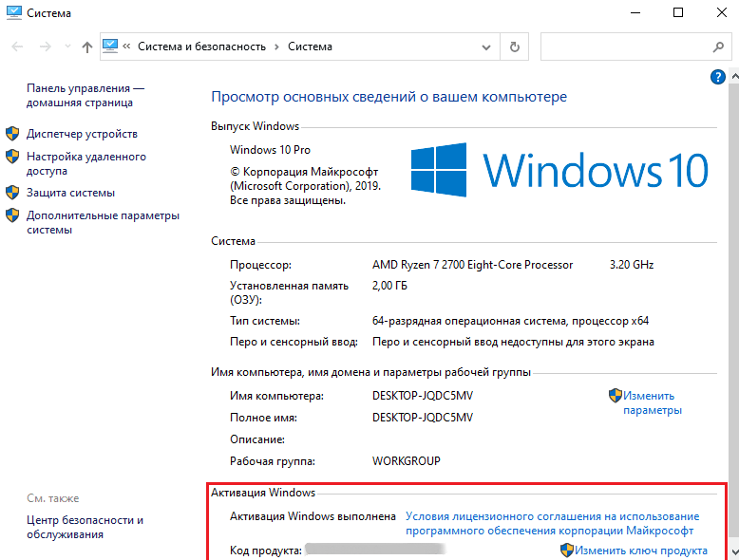The width and height of the screenshot is (739, 560).
Task: Select installed memory value '2,00 ГБ'
Action: coord(389,286)
